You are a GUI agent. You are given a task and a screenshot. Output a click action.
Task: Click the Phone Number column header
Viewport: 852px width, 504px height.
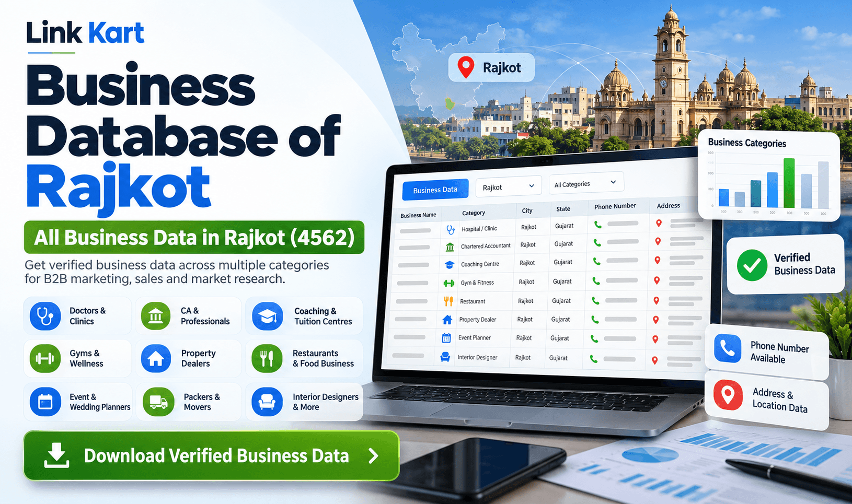pyautogui.click(x=615, y=206)
